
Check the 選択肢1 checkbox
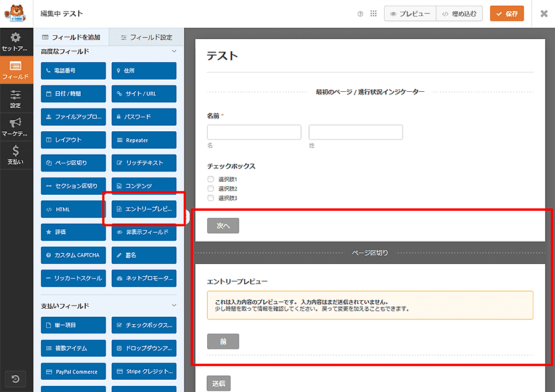pos(211,179)
